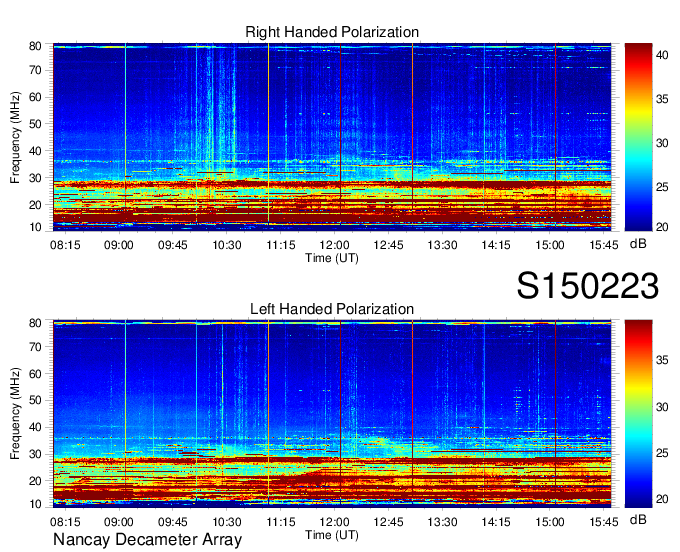Click the 80 MHz tick of Left Handed plot

click(35, 323)
